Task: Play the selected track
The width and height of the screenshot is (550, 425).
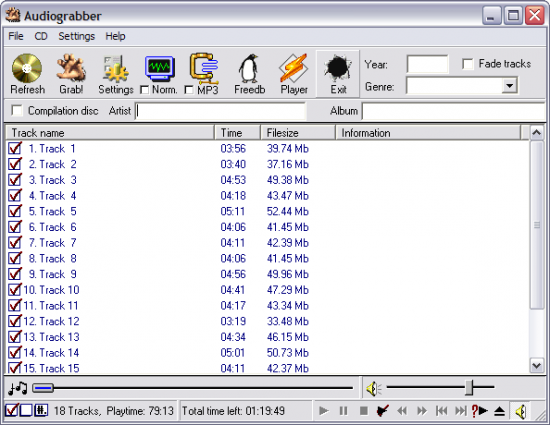Action: pyautogui.click(x=324, y=411)
